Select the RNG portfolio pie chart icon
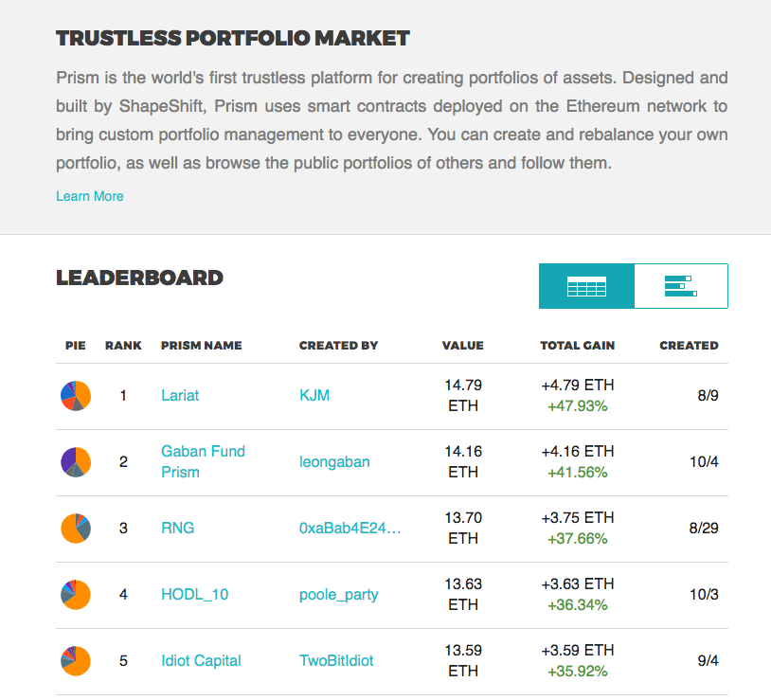The width and height of the screenshot is (771, 700). coord(75,529)
